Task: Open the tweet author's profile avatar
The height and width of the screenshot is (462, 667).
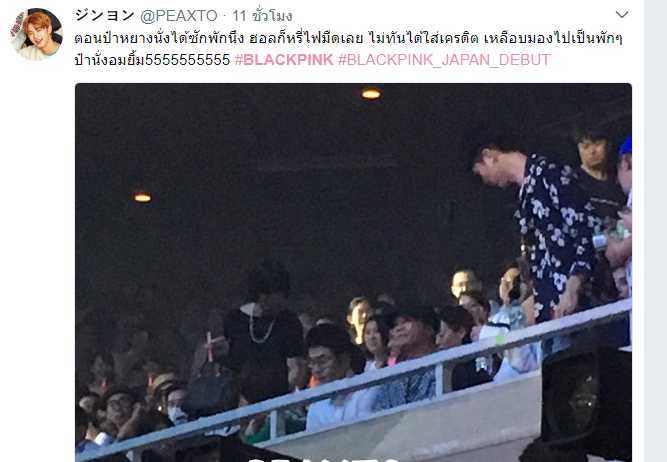Action: click(x=36, y=34)
